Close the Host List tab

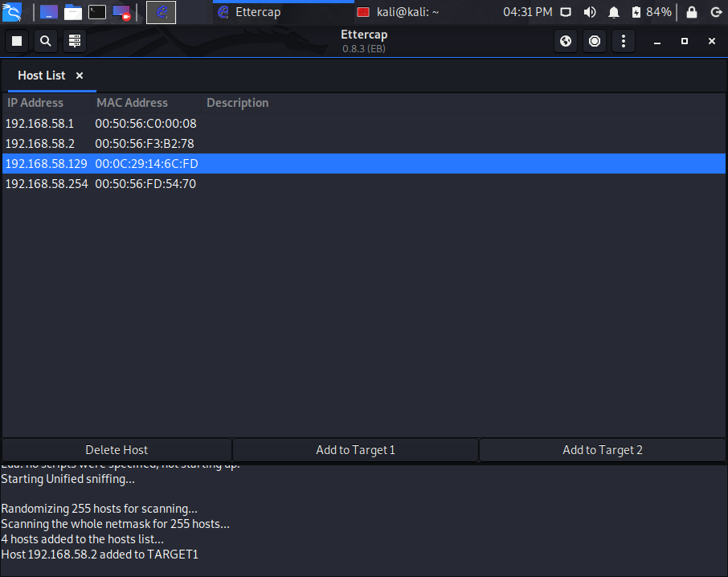[80, 76]
